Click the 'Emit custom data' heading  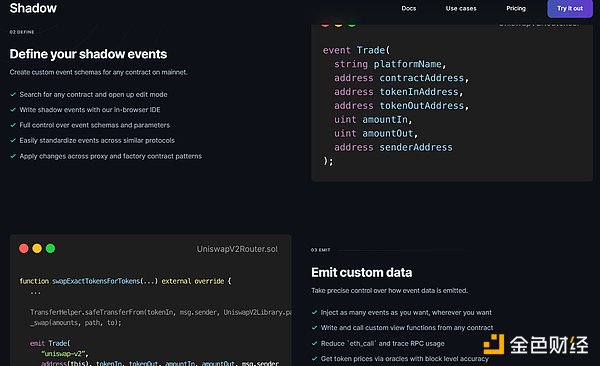point(362,272)
